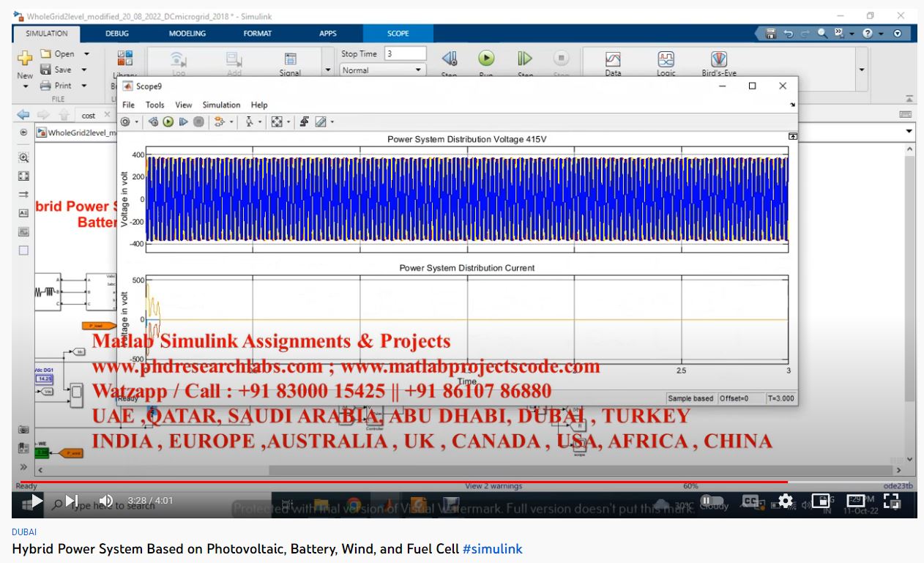Open the SCOPE ribbon tab

click(398, 33)
